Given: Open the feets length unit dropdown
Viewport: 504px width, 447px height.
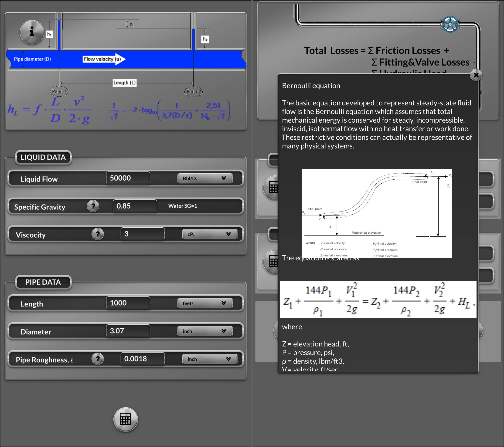Looking at the screenshot, I should [x=205, y=303].
